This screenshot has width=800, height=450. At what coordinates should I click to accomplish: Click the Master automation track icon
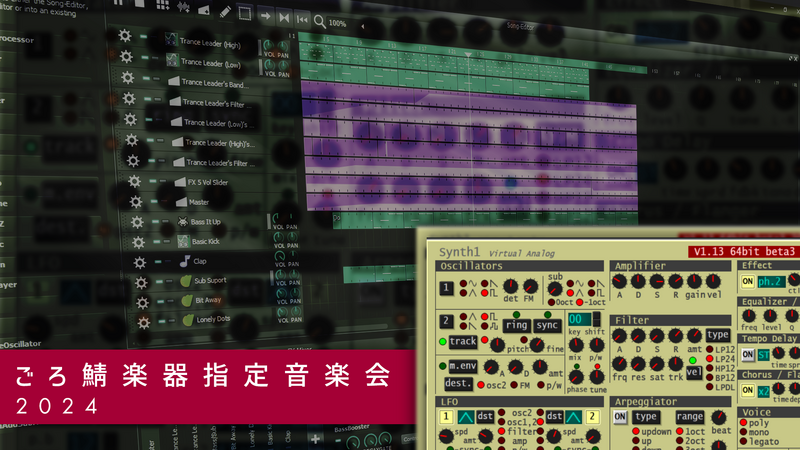pos(181,202)
